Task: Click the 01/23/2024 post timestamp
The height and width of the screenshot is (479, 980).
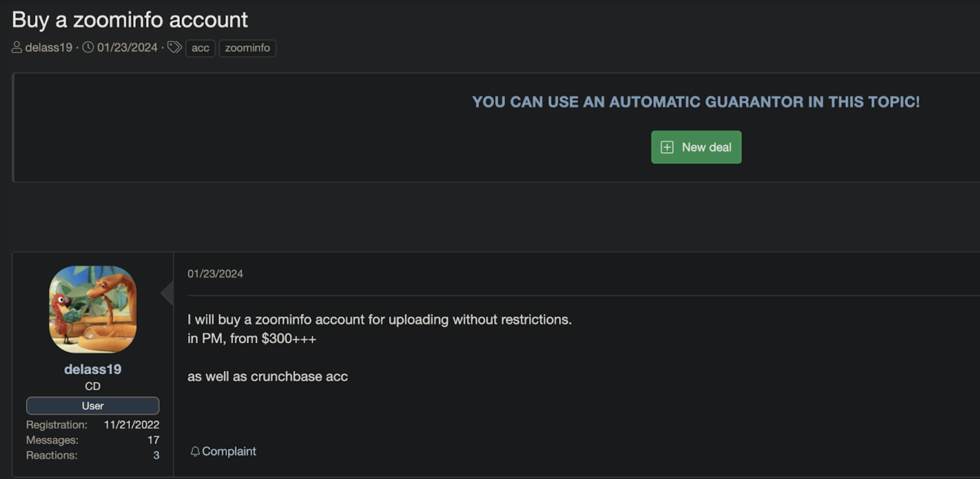Action: click(x=215, y=274)
